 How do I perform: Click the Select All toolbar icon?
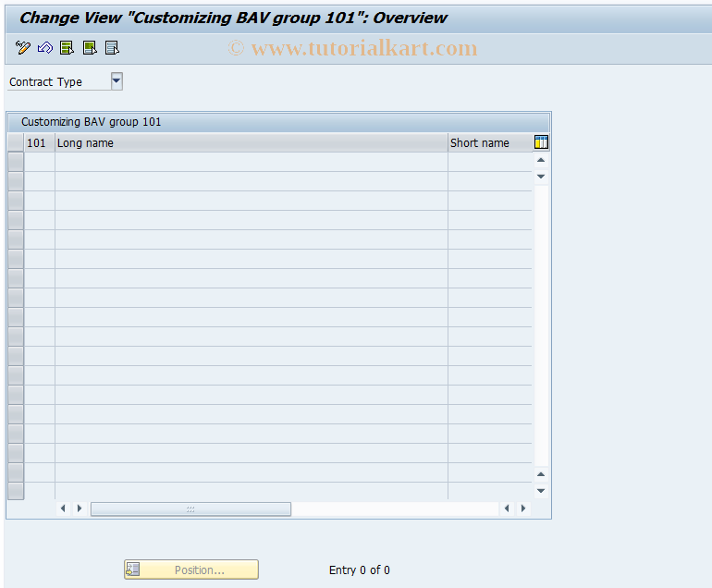68,48
